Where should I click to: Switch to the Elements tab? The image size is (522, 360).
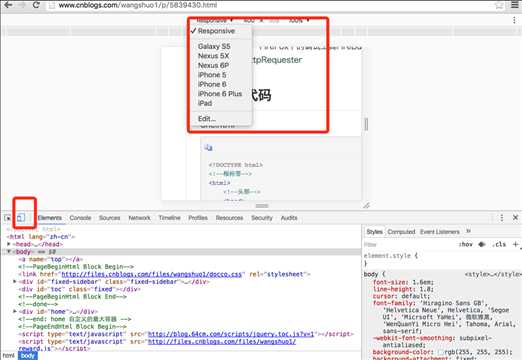50,218
